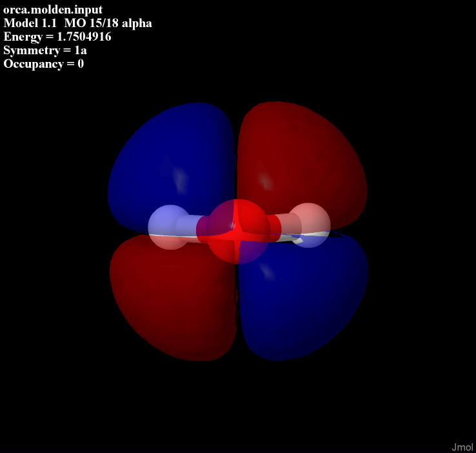
Task: Click the "Model 1.1 MO 15/18 alpha" label
Action: [77, 23]
